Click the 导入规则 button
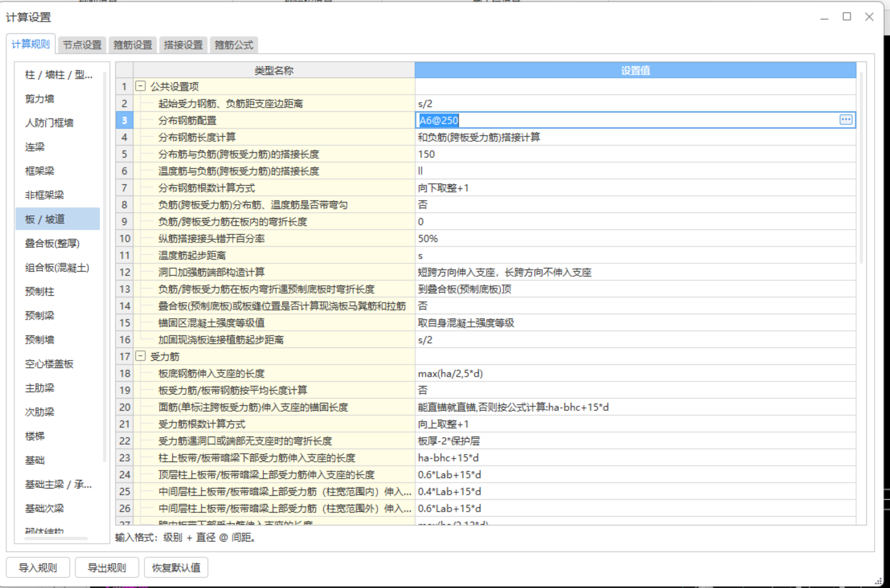 tap(37, 568)
